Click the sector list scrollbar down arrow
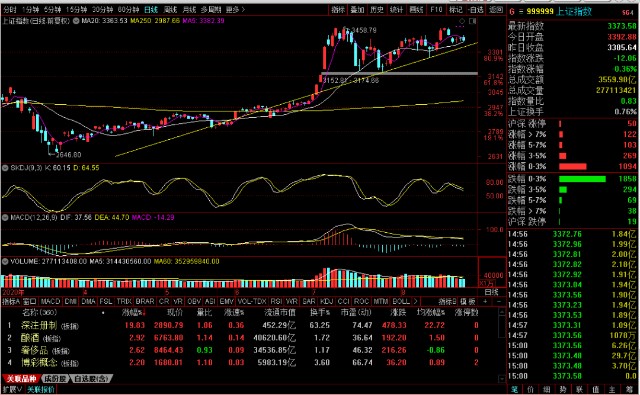 (x=502, y=379)
